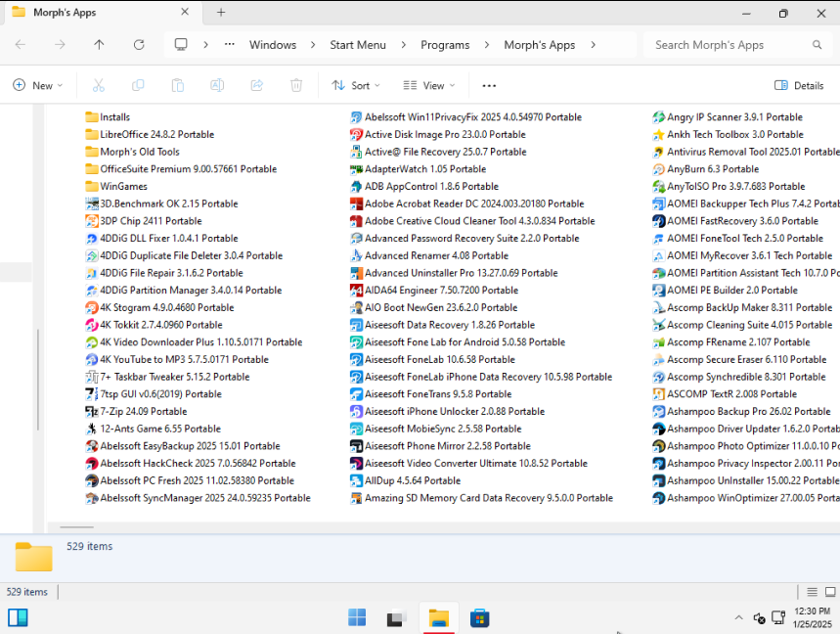This screenshot has width=840, height=634.
Task: Click the horizontal scrollbar thumb of file list
Action: coord(76,526)
